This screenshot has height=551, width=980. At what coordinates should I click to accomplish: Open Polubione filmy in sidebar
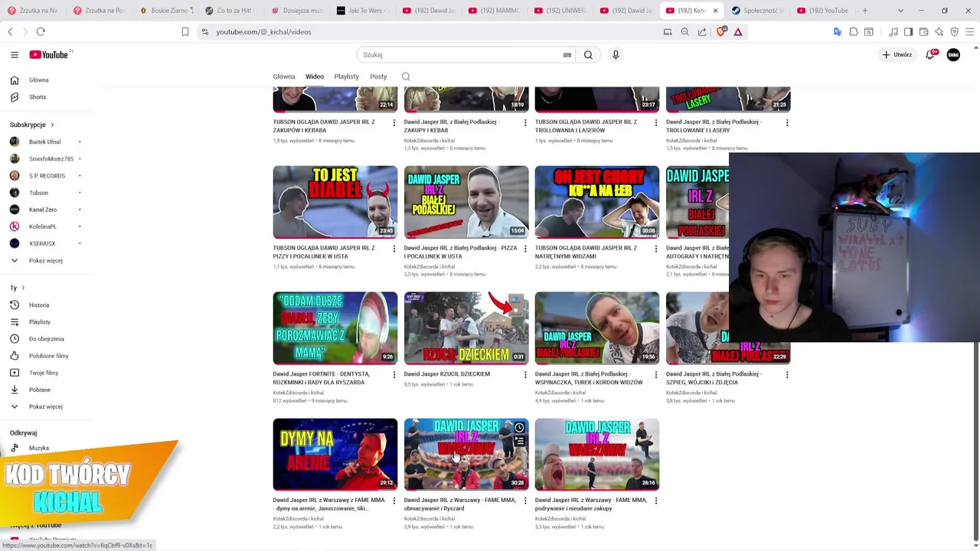coord(49,356)
